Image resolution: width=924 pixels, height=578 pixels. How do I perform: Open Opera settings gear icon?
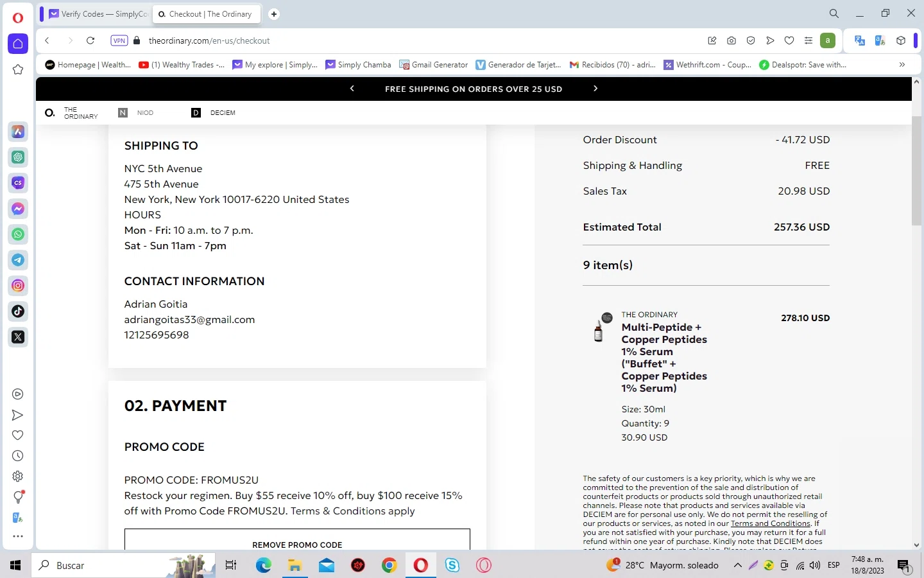pos(18,477)
